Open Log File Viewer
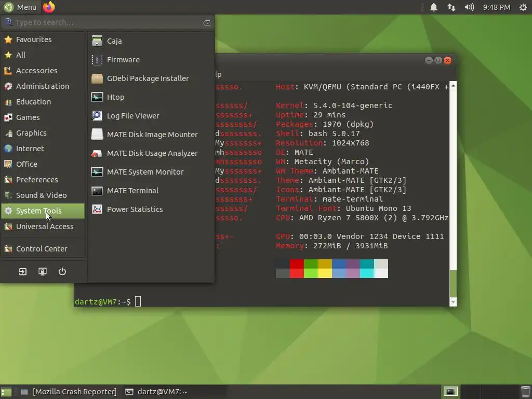The height and width of the screenshot is (399, 532). (x=151, y=116)
